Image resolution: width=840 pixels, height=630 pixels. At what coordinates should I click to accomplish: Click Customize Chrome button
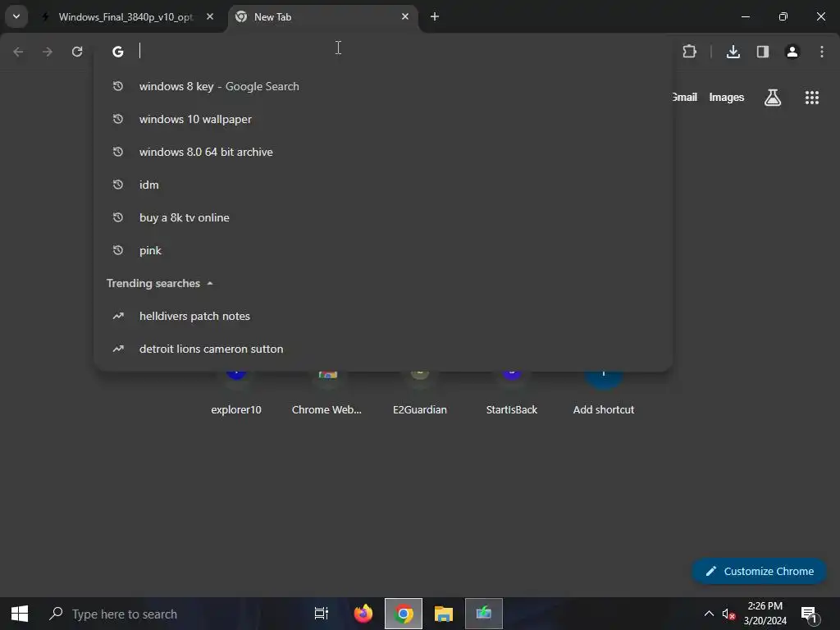point(759,571)
